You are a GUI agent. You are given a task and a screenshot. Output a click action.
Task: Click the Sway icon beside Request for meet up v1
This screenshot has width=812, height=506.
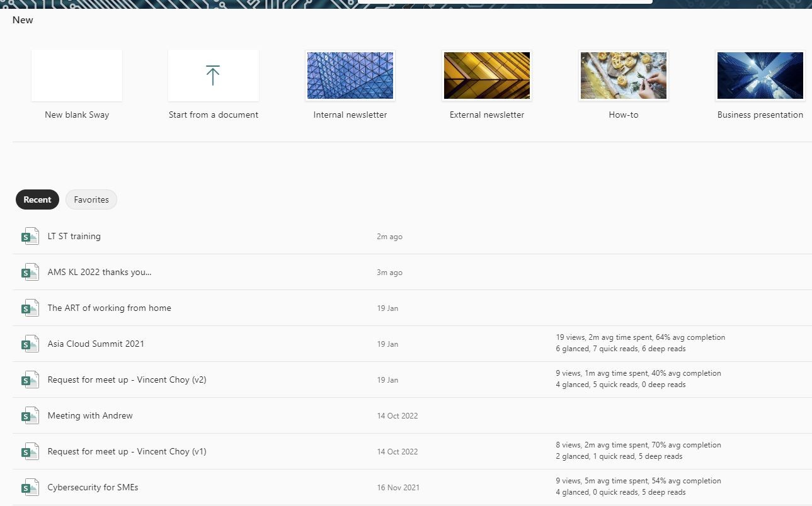pyautogui.click(x=30, y=451)
